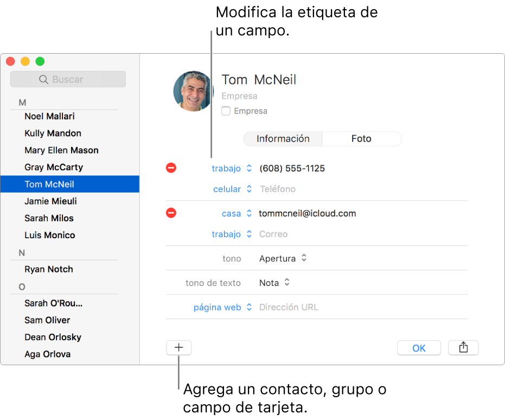Change the trabajo label of the phone number
The width and height of the screenshot is (505, 420).
pos(231,168)
